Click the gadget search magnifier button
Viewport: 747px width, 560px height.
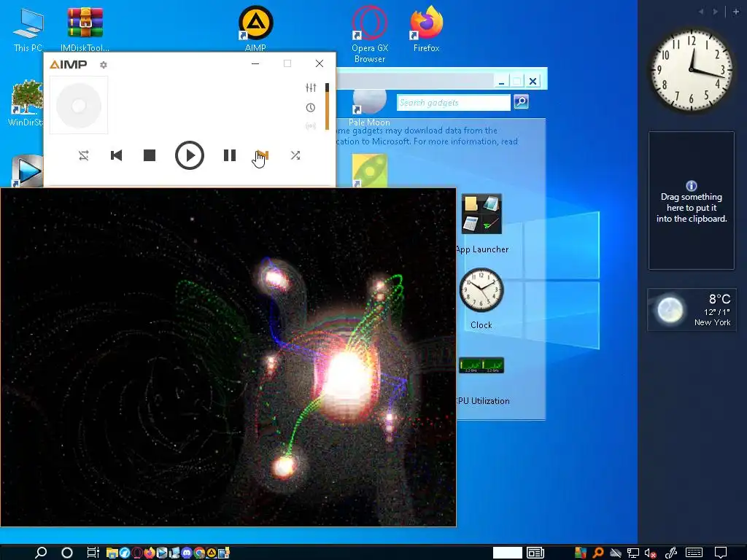(x=521, y=102)
